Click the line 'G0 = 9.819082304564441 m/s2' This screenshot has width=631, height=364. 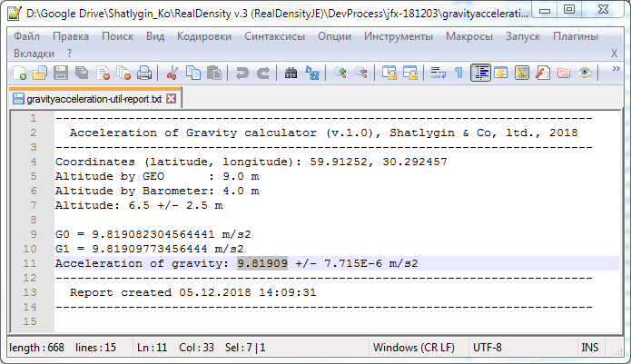[x=153, y=234]
